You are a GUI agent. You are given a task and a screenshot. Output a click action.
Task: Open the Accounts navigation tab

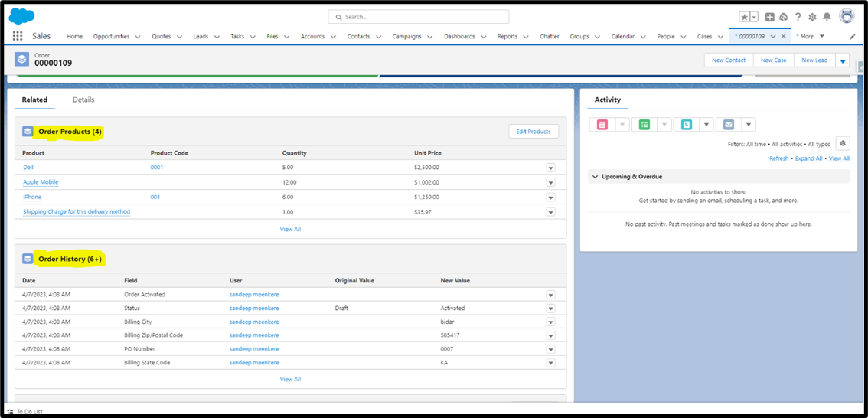pos(312,36)
